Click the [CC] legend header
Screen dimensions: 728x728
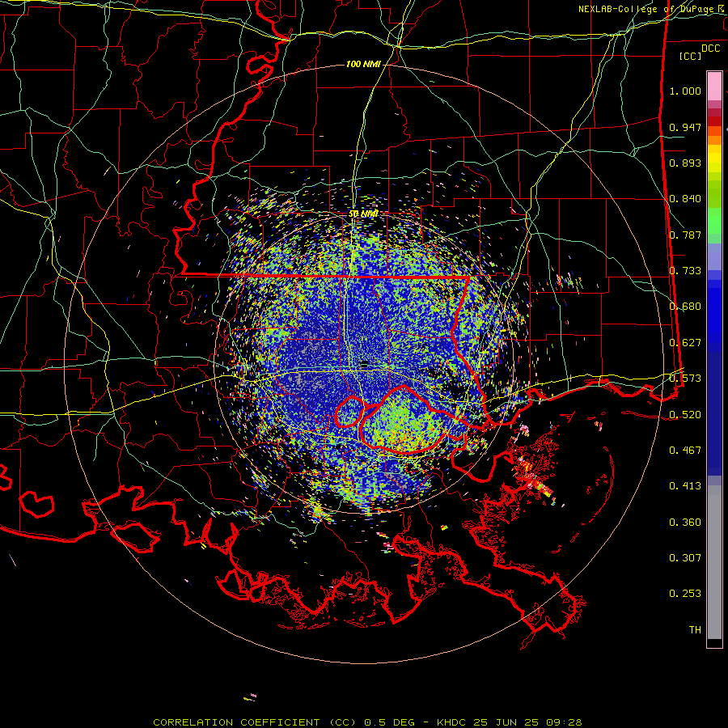[690, 56]
